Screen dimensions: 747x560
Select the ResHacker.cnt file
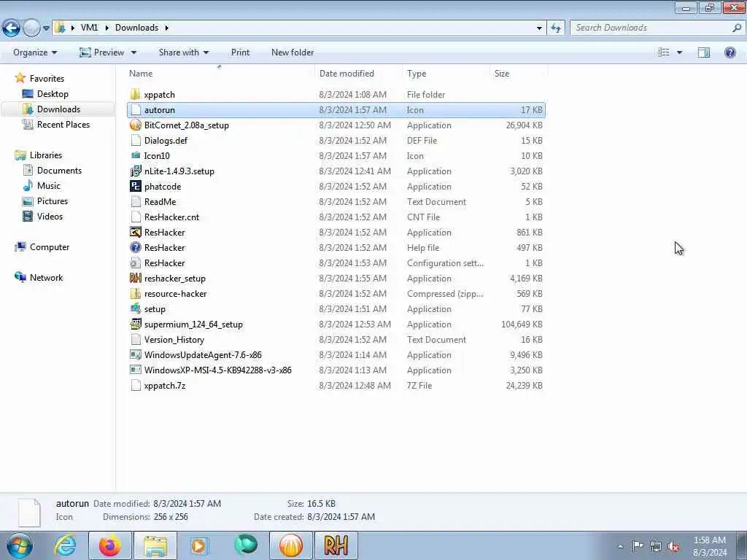(x=171, y=217)
